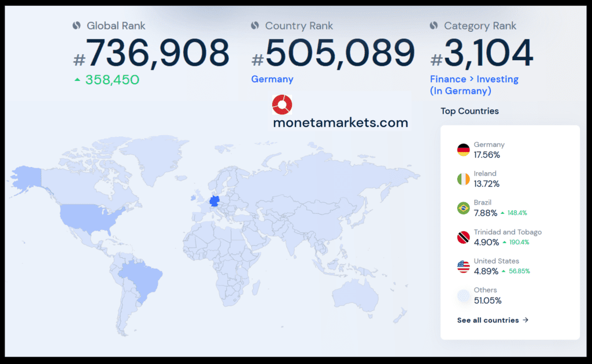Image resolution: width=592 pixels, height=364 pixels.
Task: Click Brazil's 148.4% growth indicator
Action: point(515,213)
